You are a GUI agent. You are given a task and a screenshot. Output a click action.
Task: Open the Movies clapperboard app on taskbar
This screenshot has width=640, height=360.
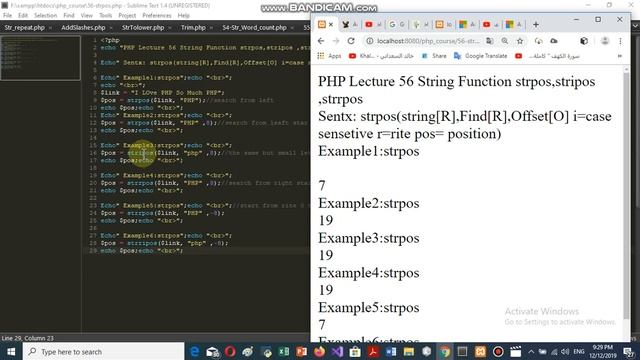tap(516, 351)
